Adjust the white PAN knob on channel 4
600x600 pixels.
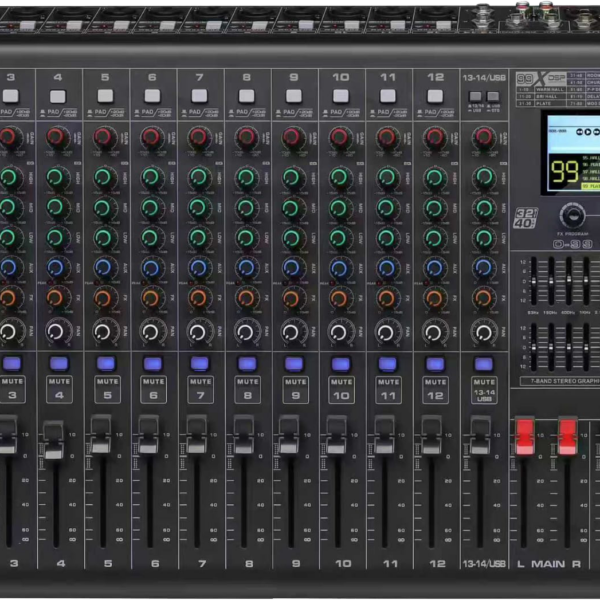[x=57, y=331]
